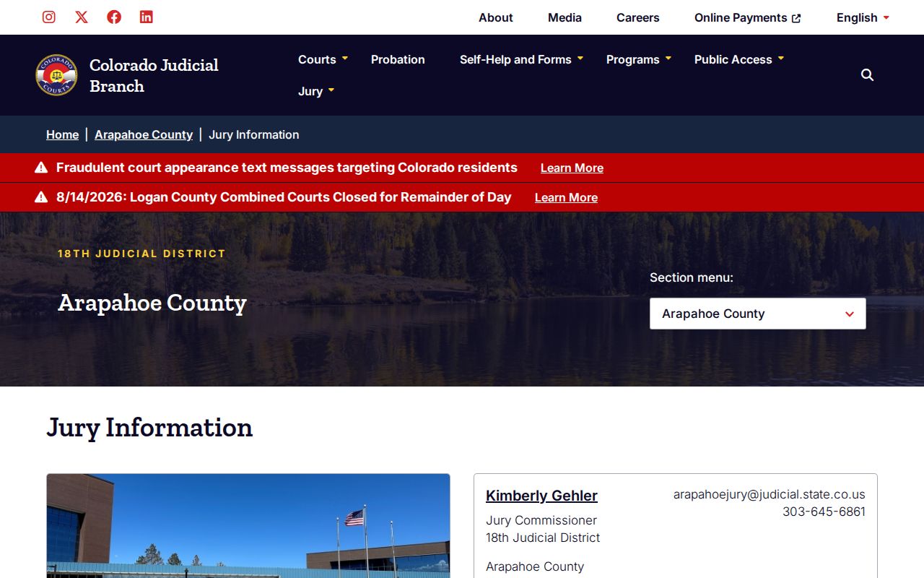Image resolution: width=924 pixels, height=578 pixels.
Task: Learn More about fraudulent text messages
Action: click(x=572, y=168)
